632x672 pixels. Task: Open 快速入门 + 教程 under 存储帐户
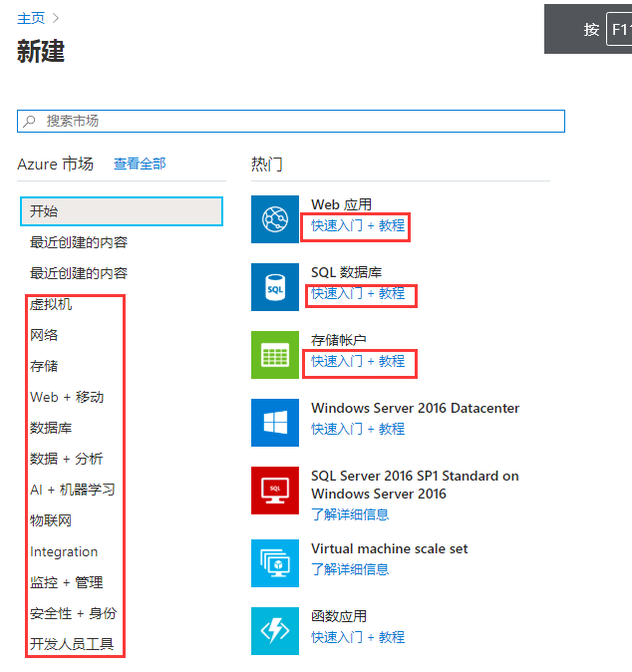pos(358,361)
